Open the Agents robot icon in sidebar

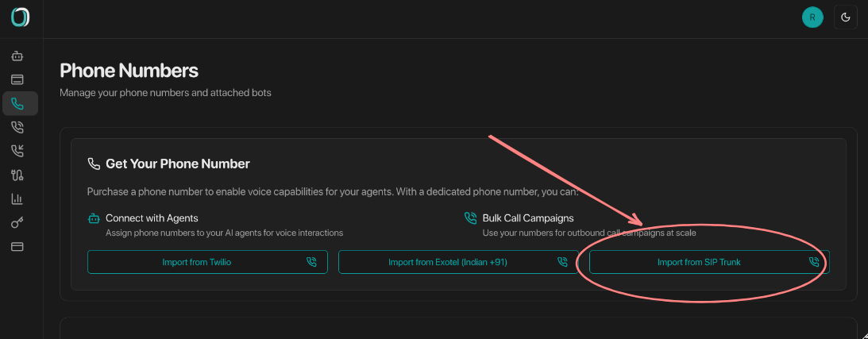pyautogui.click(x=17, y=56)
